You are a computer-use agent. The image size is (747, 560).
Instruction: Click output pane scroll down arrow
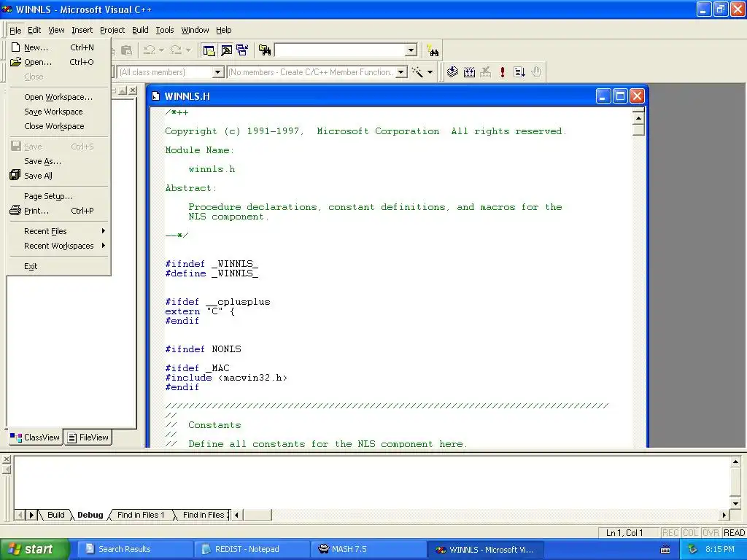pyautogui.click(x=735, y=503)
